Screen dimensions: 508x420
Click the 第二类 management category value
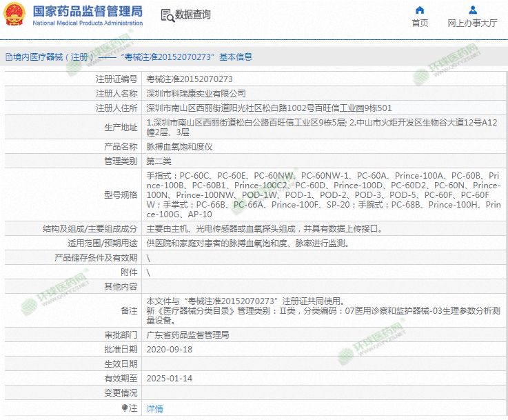point(160,161)
